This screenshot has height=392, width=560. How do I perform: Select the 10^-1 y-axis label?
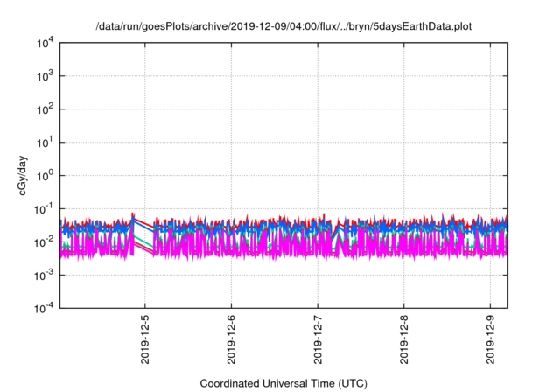click(x=44, y=209)
